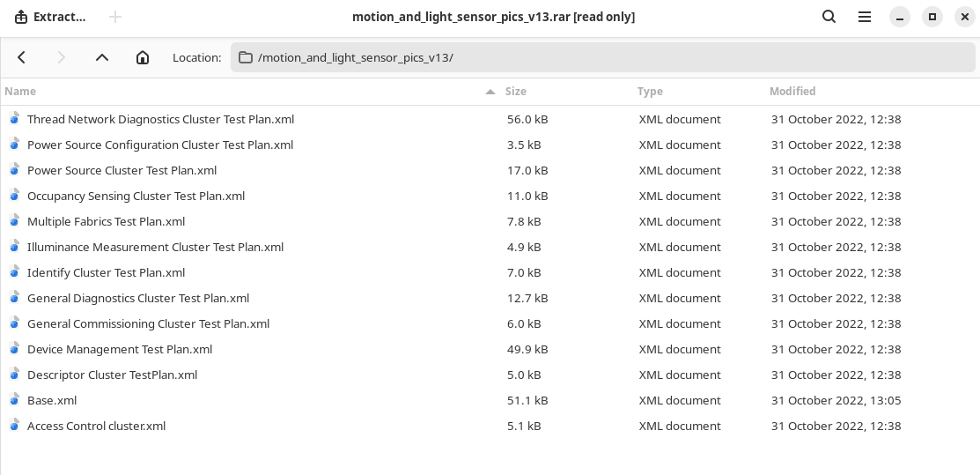Viewport: 980px width, 475px height.
Task: Click the Power Source Cluster file icon
Action: [x=14, y=170]
